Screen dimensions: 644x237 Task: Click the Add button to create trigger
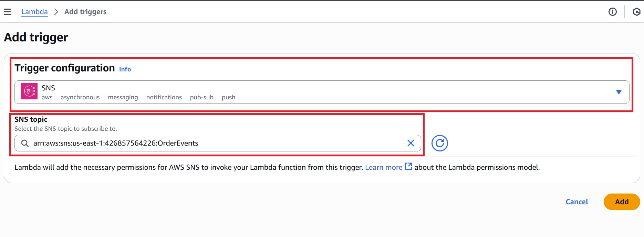click(x=622, y=202)
